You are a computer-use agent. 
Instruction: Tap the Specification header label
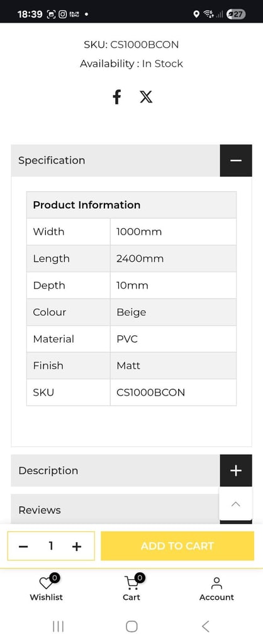(x=52, y=160)
